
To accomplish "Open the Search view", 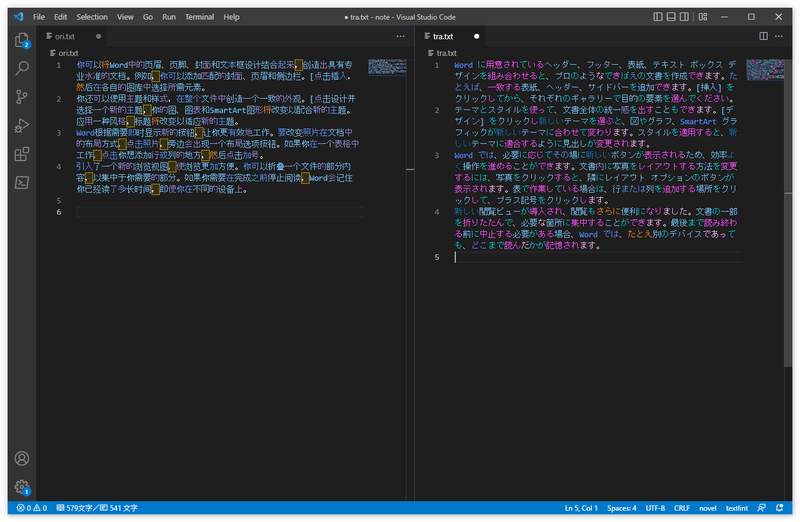I will [x=22, y=68].
